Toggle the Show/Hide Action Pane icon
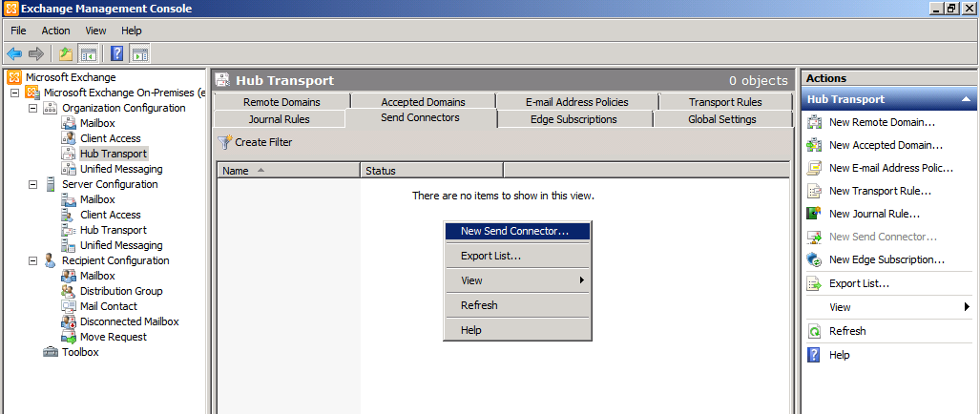This screenshot has height=414, width=980. pos(139,54)
